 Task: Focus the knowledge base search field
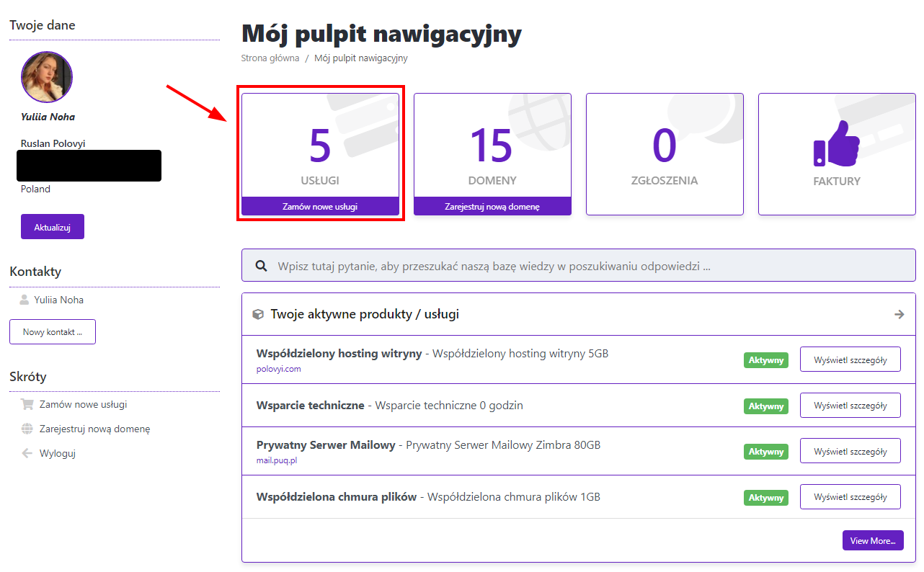[579, 266]
